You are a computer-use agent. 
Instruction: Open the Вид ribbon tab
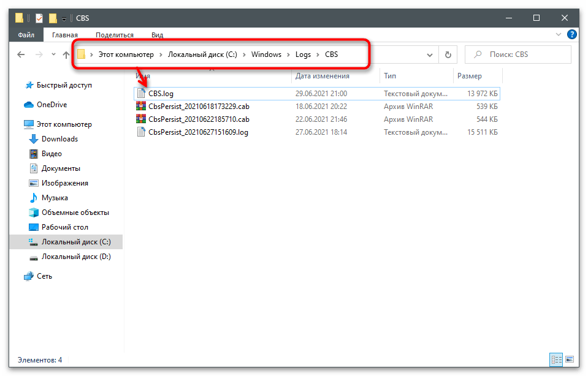click(x=157, y=35)
